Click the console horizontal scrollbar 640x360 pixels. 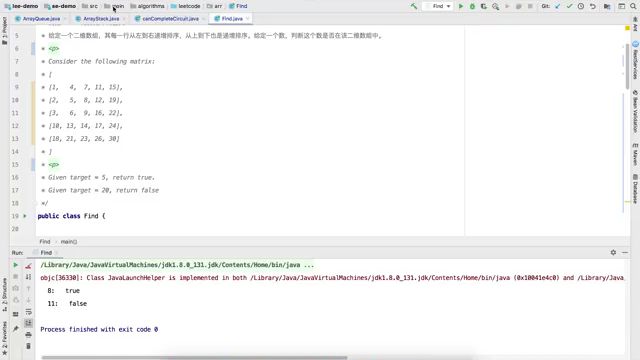pos(194,358)
